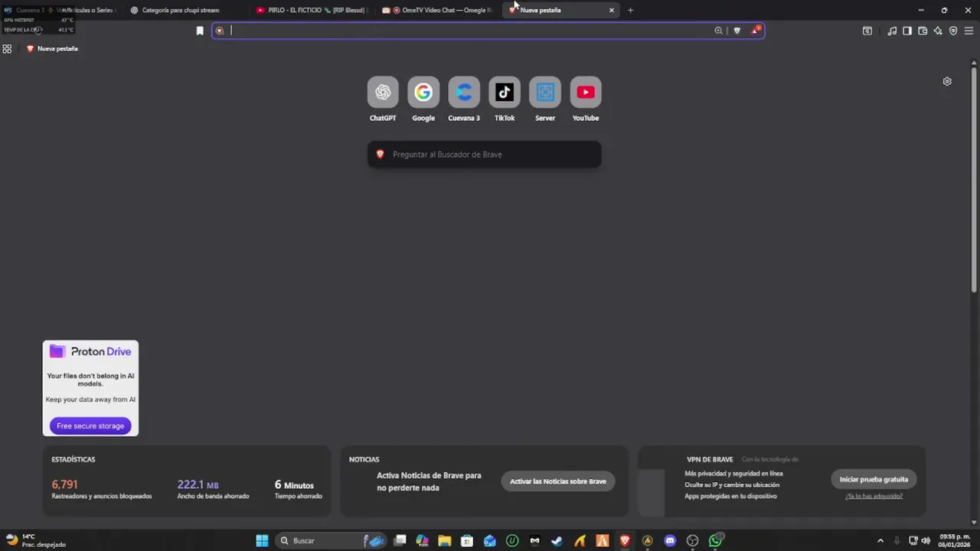Viewport: 980px width, 551px height.
Task: Click the Brave Shields lion icon
Action: tap(737, 31)
